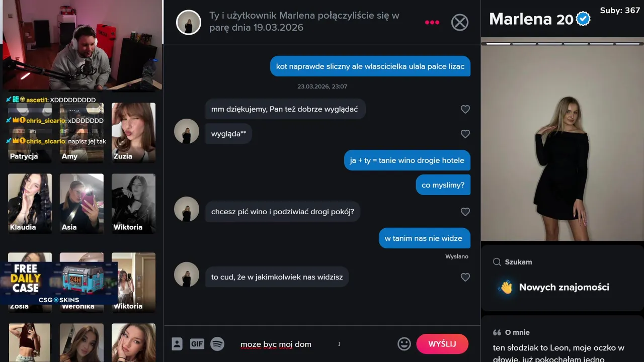Heart the message 'to cud, że w jakimkolwiek nas widzisz'
The image size is (644, 362).
465,277
